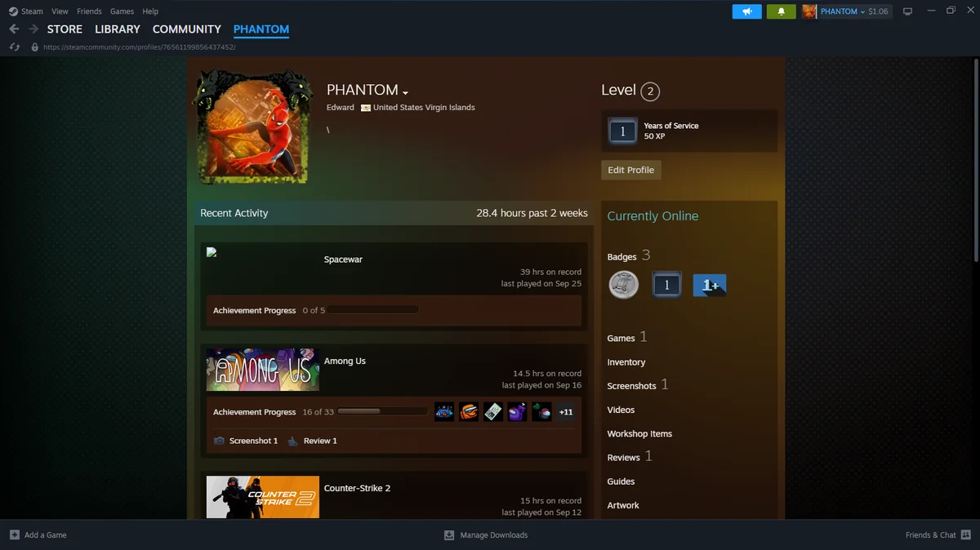Reload the page with the refresh icon

point(14,47)
